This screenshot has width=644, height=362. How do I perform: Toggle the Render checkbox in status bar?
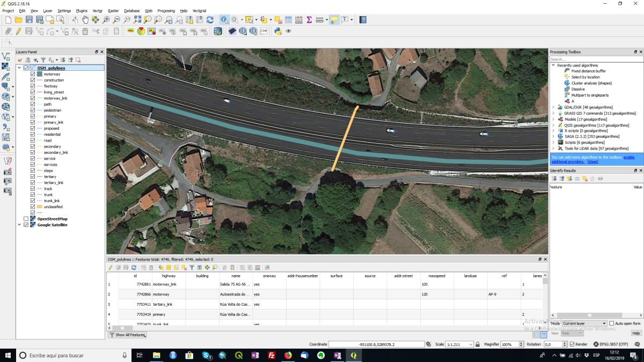(572, 344)
